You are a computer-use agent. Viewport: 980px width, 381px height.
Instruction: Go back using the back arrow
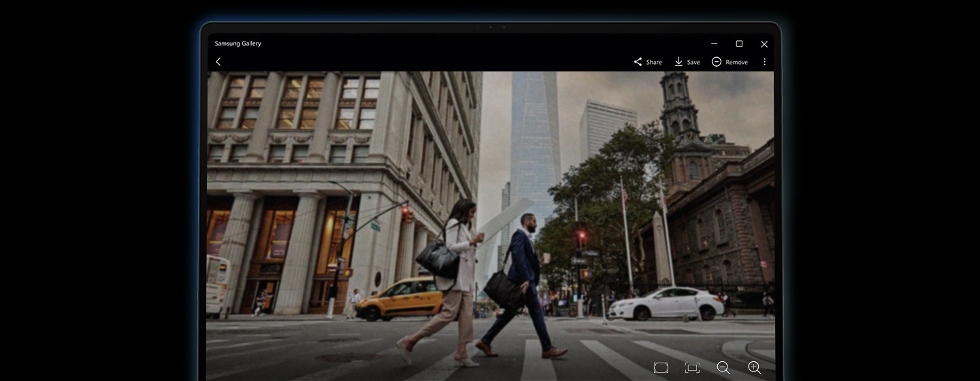tap(218, 62)
